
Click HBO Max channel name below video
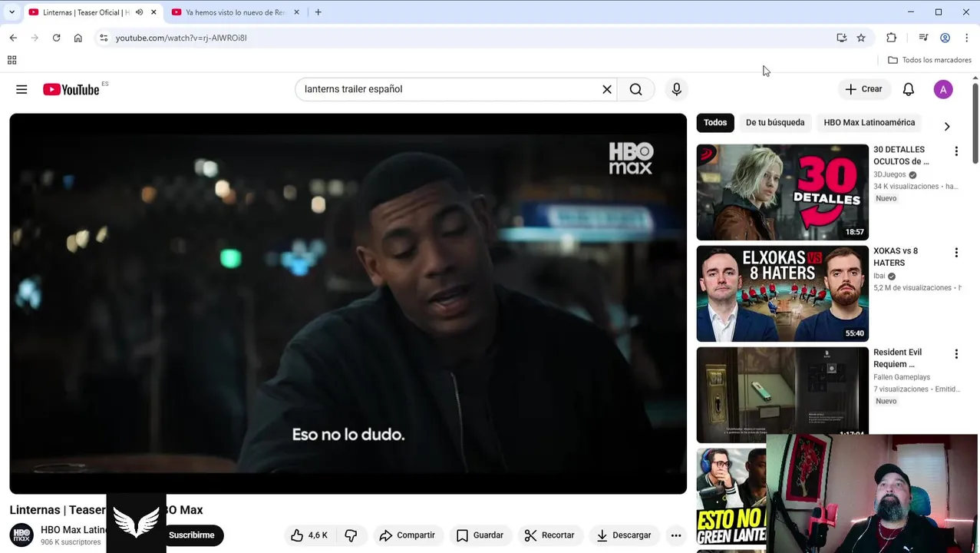pos(74,530)
